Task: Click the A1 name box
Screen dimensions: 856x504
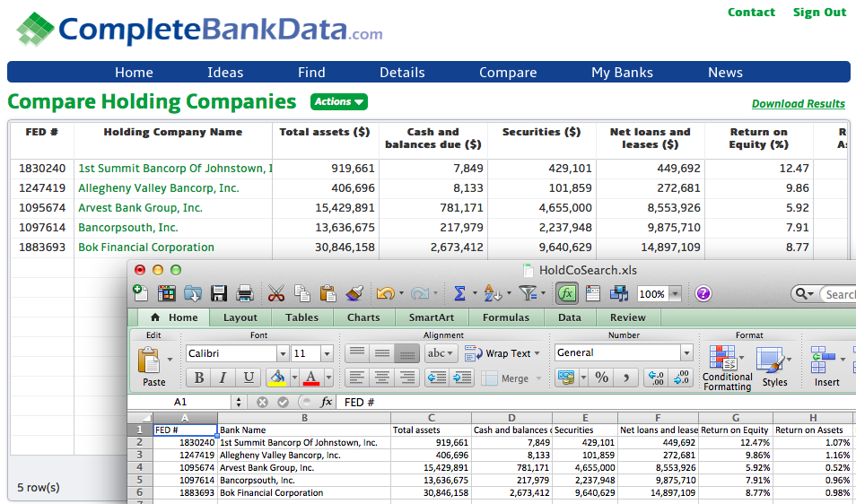Action: click(x=180, y=403)
